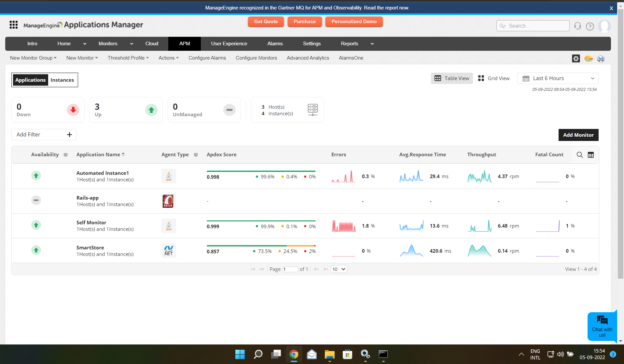The image size is (624, 364).
Task: Click the Windows Start button
Action: click(240, 354)
